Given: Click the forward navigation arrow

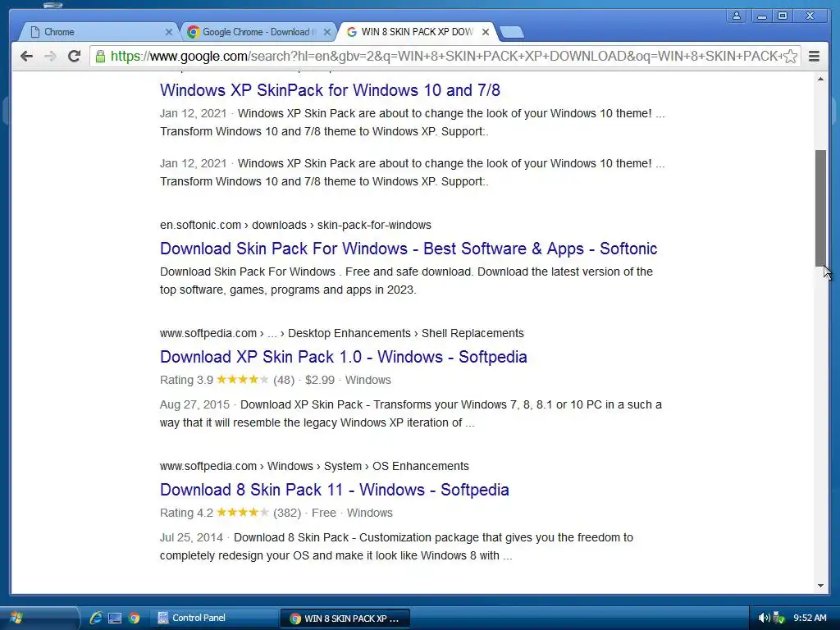Looking at the screenshot, I should pyautogui.click(x=50, y=57).
